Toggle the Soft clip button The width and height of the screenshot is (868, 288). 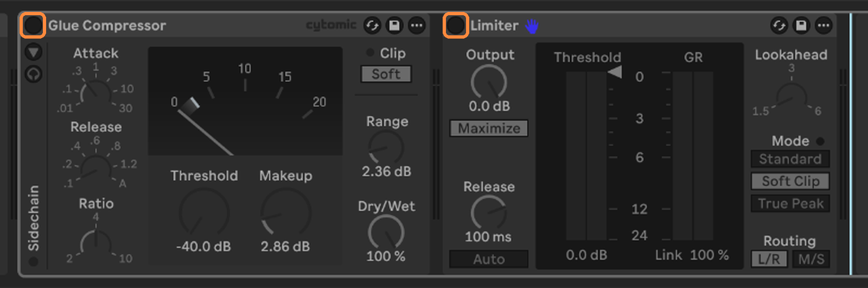coord(386,74)
